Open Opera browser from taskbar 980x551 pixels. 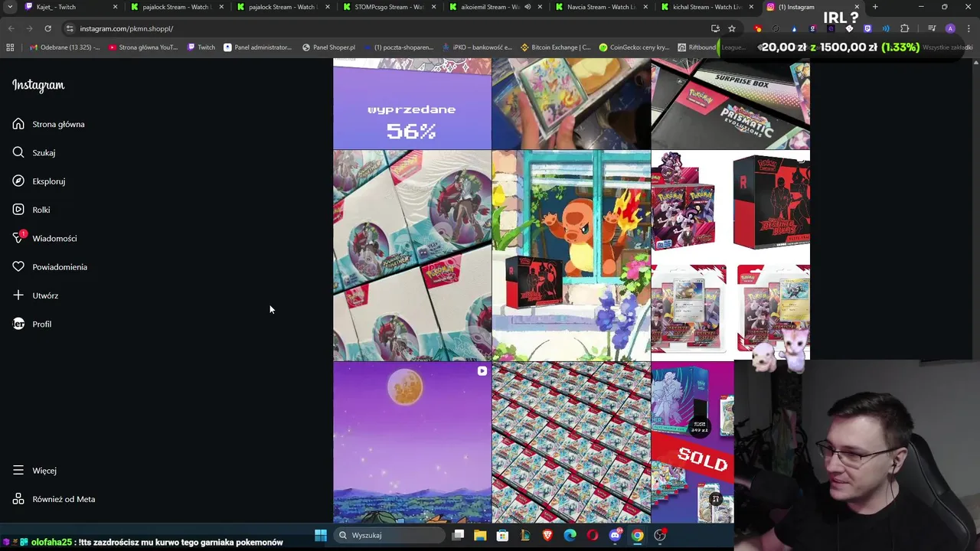click(593, 535)
